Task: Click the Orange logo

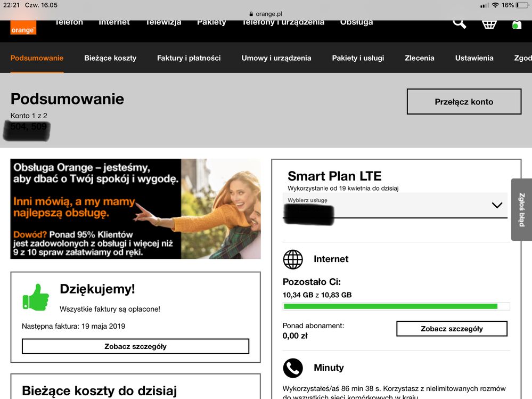Action: pyautogui.click(x=23, y=28)
